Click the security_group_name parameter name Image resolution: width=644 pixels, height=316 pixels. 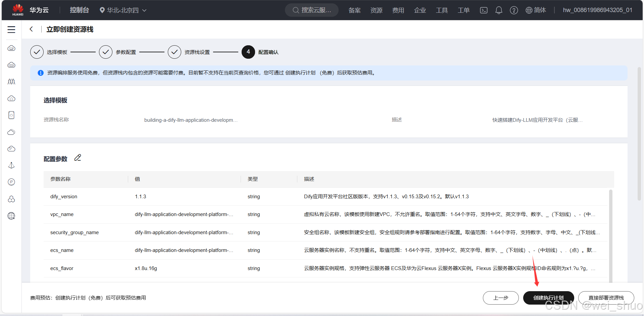click(75, 232)
